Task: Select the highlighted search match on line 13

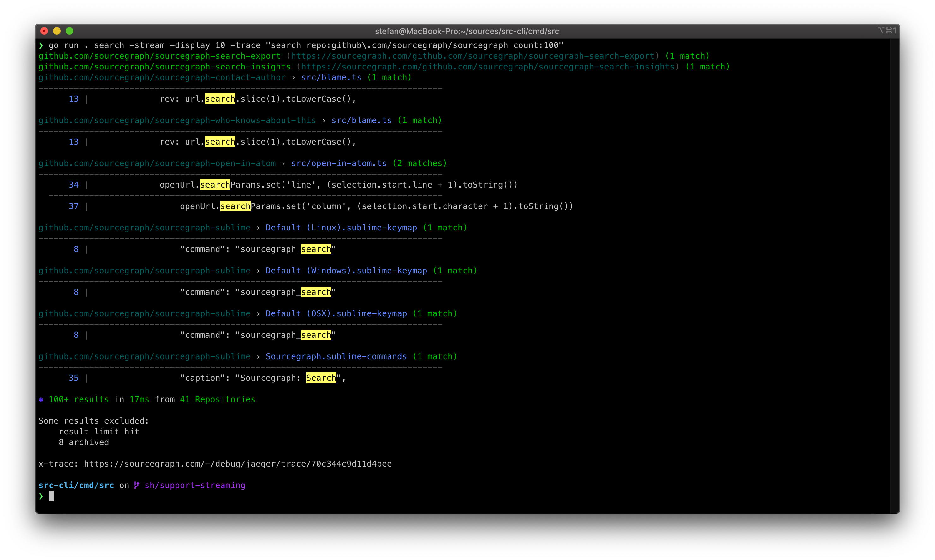Action: [220, 99]
